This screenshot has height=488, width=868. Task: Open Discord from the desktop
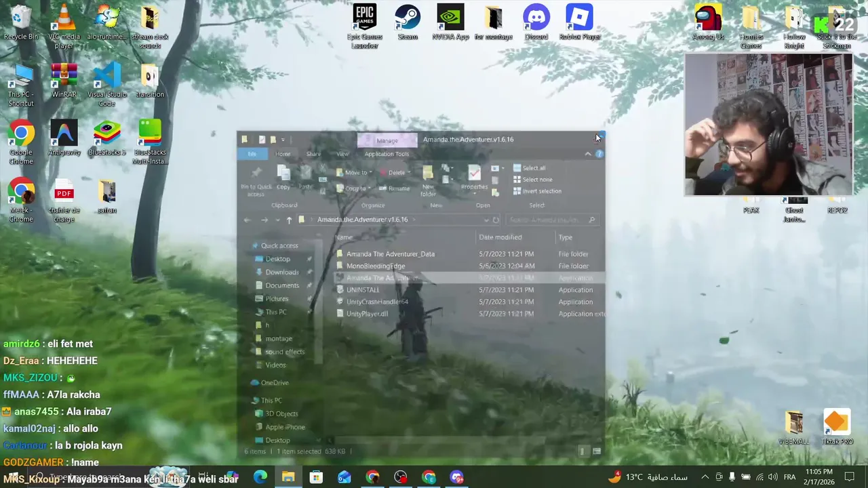click(x=536, y=22)
